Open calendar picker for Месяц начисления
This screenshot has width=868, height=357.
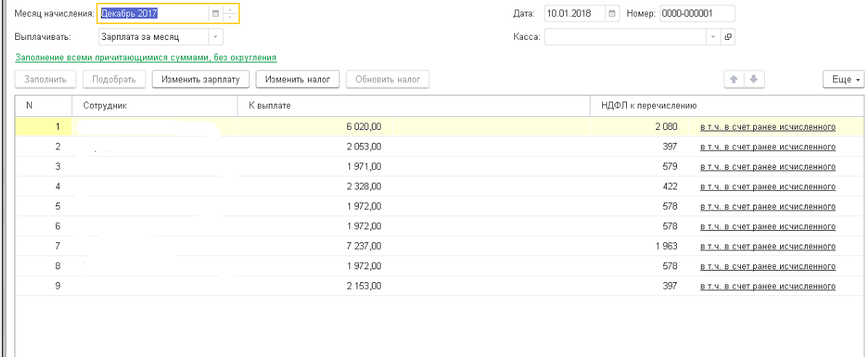click(215, 13)
